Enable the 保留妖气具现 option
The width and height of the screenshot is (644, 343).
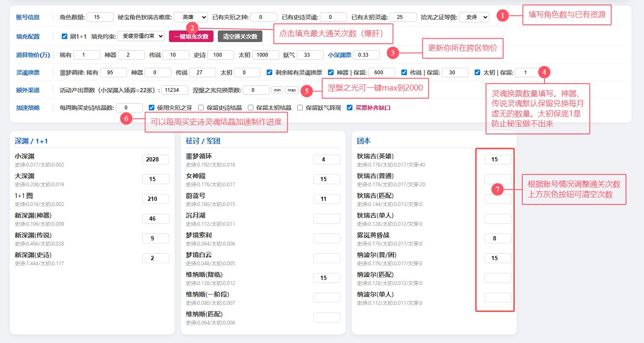300,107
